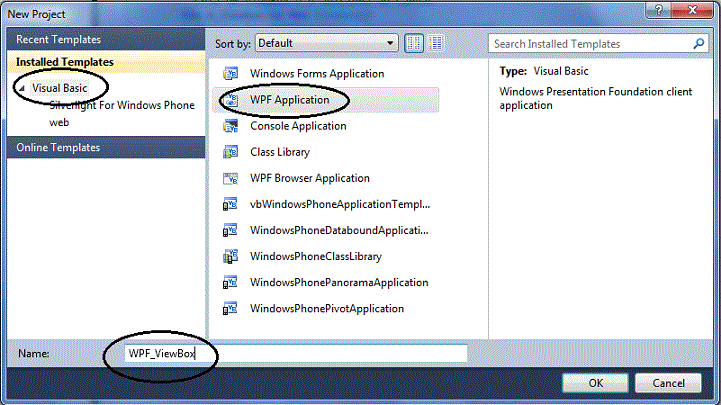This screenshot has height=405, width=721.
Task: Click the Console Application template icon
Action: point(230,126)
